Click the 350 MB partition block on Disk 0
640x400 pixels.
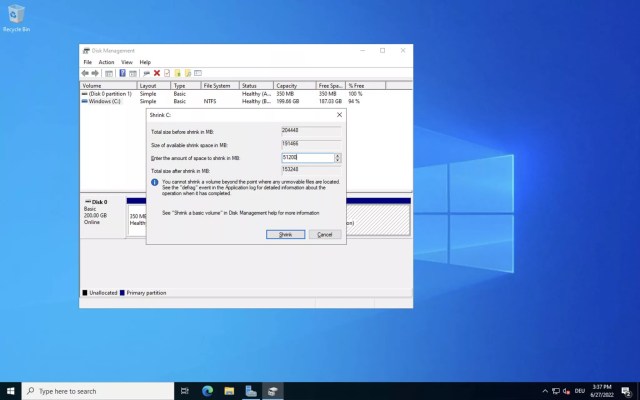point(137,220)
